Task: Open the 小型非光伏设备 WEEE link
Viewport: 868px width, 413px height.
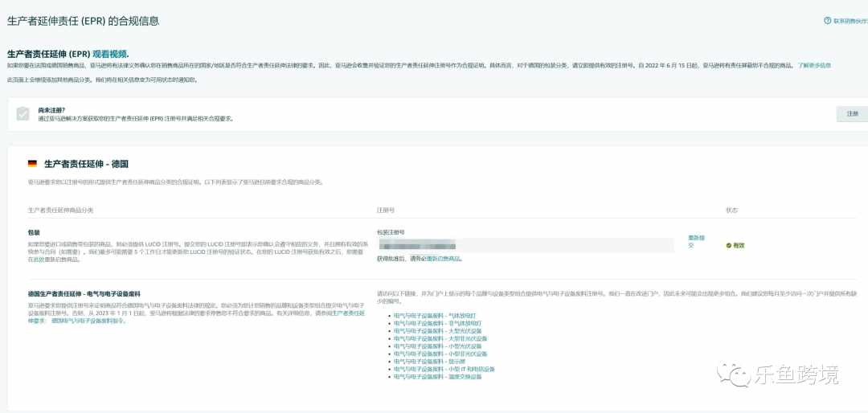Action: pyautogui.click(x=440, y=354)
